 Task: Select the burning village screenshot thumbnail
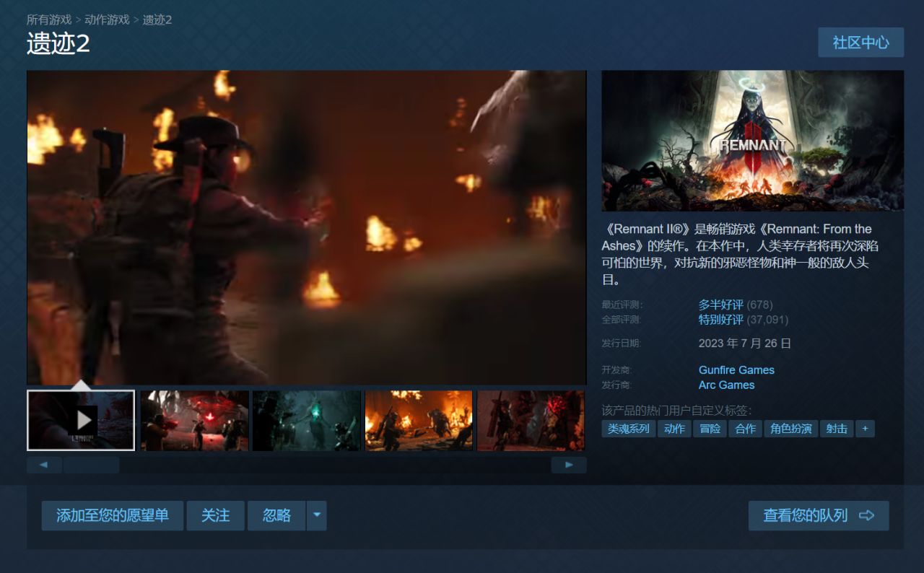click(x=419, y=421)
